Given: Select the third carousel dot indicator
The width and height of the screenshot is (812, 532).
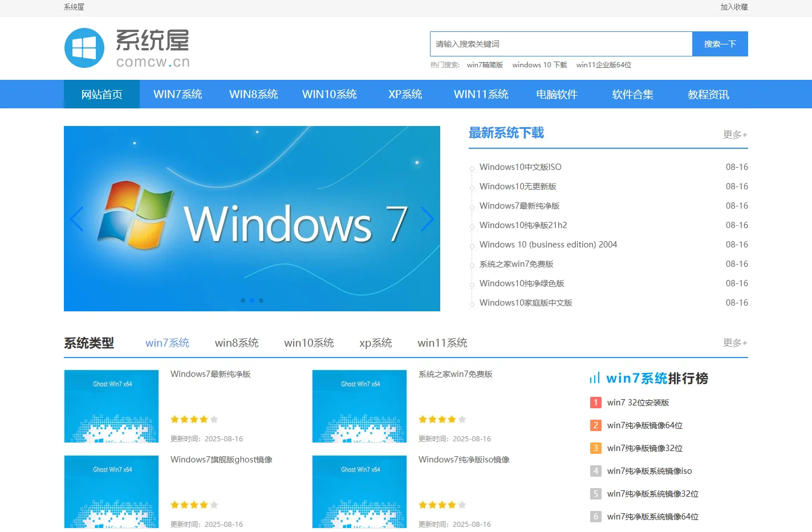Looking at the screenshot, I should coord(261,300).
